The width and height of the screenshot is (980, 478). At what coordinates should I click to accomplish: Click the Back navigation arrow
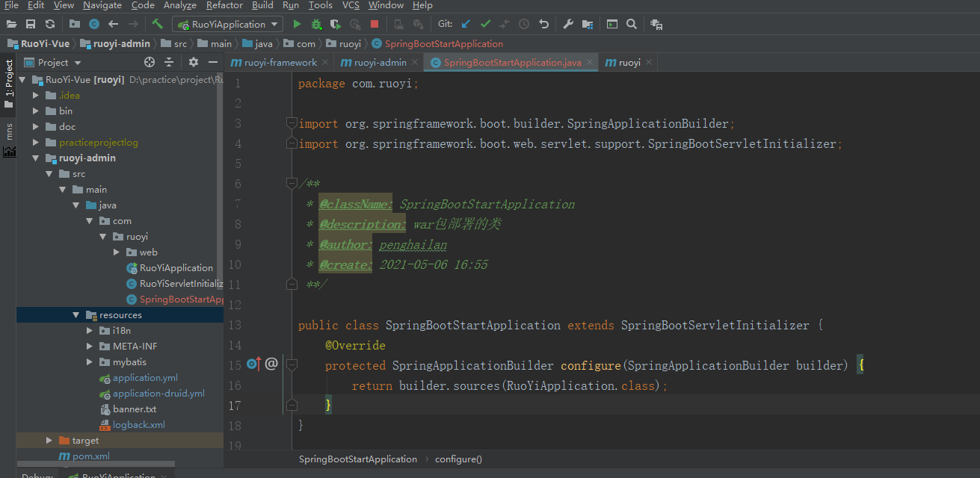pos(114,24)
